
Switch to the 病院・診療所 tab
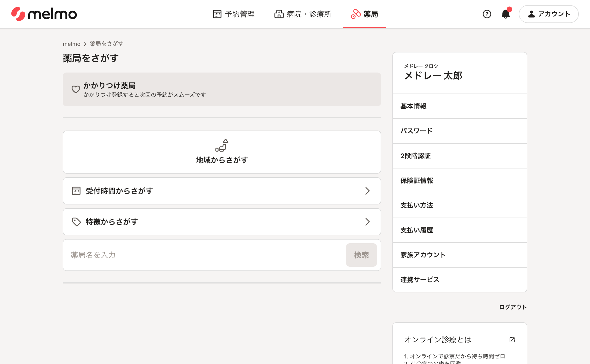tap(303, 14)
